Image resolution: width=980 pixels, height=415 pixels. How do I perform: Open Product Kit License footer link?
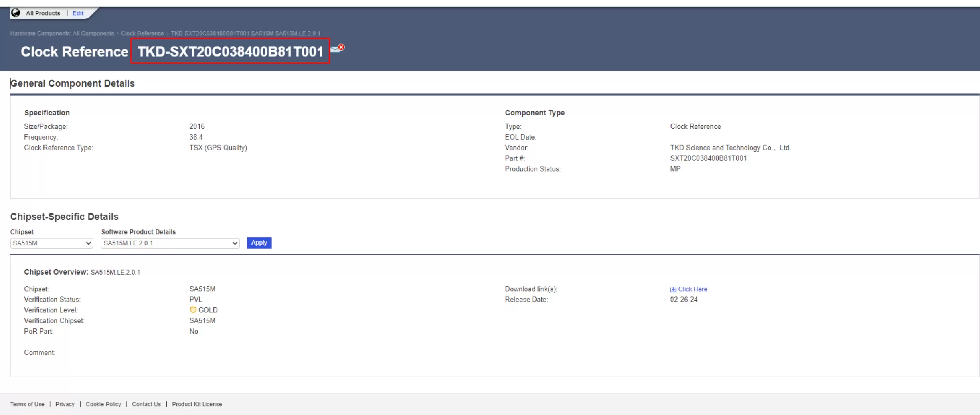pos(197,404)
